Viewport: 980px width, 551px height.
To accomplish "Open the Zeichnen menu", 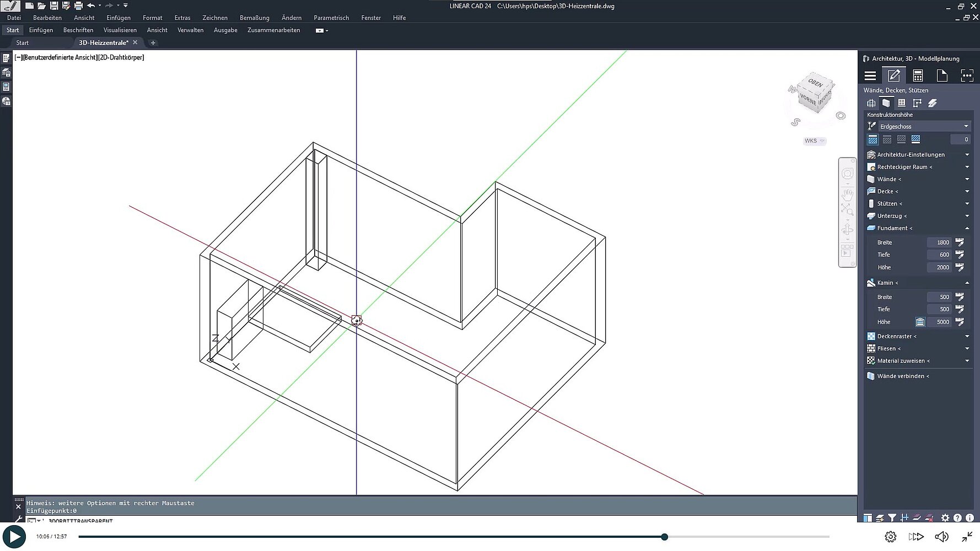I will click(x=214, y=18).
